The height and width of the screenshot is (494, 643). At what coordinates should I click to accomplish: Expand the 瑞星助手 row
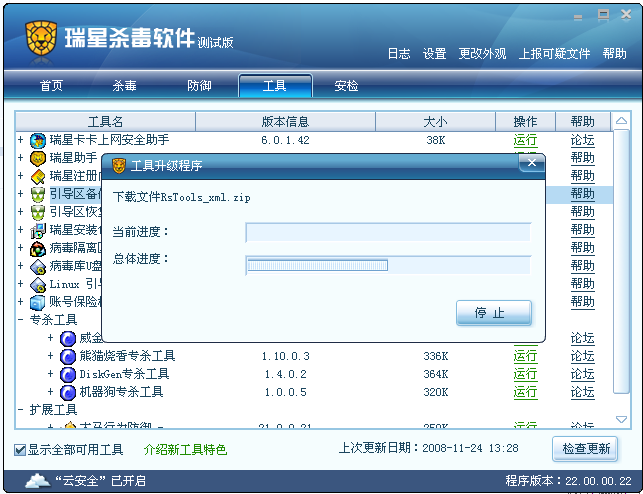tap(21, 157)
